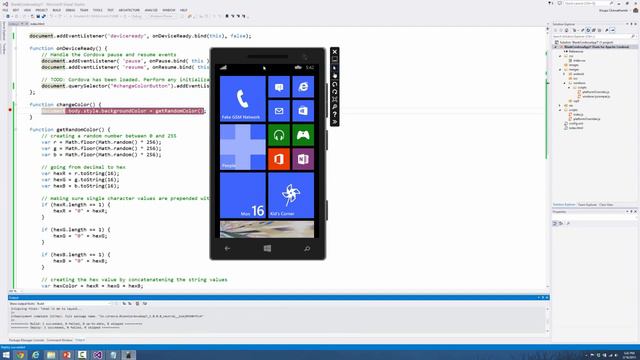
Task: Tap the Photos tile at the bottom
Action: 267,229
